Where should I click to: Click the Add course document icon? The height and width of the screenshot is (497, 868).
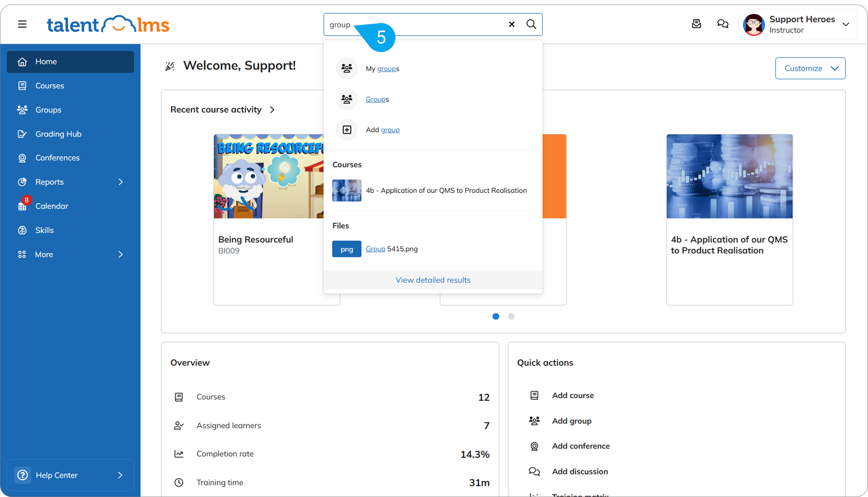tap(534, 395)
